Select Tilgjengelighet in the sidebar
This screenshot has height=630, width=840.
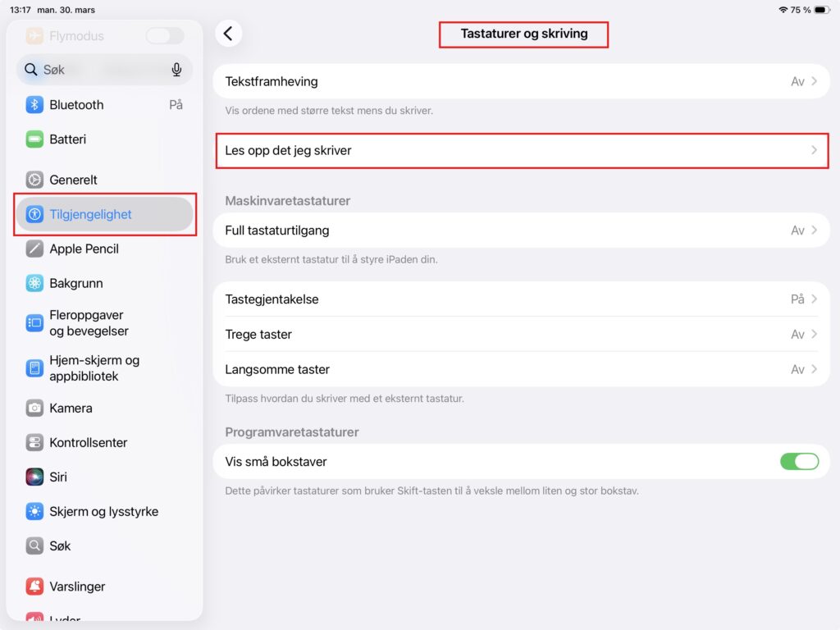[x=104, y=214]
